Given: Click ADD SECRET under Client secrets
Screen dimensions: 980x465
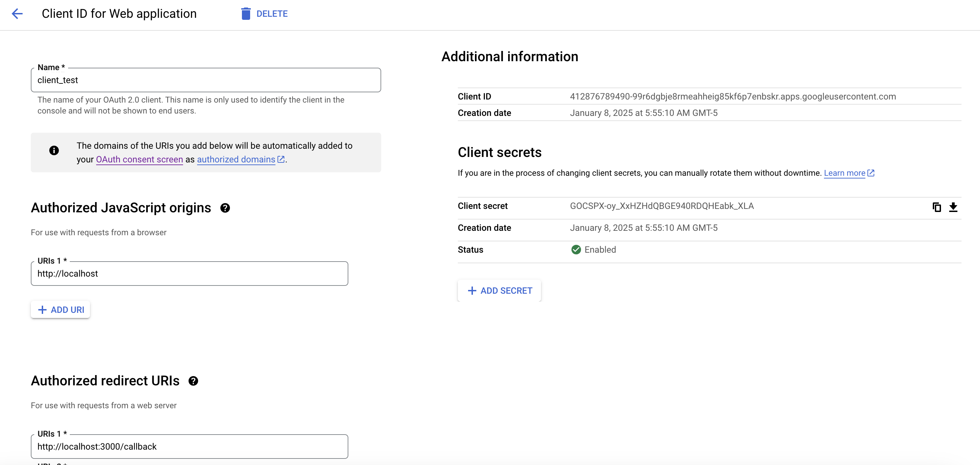Looking at the screenshot, I should pos(499,291).
